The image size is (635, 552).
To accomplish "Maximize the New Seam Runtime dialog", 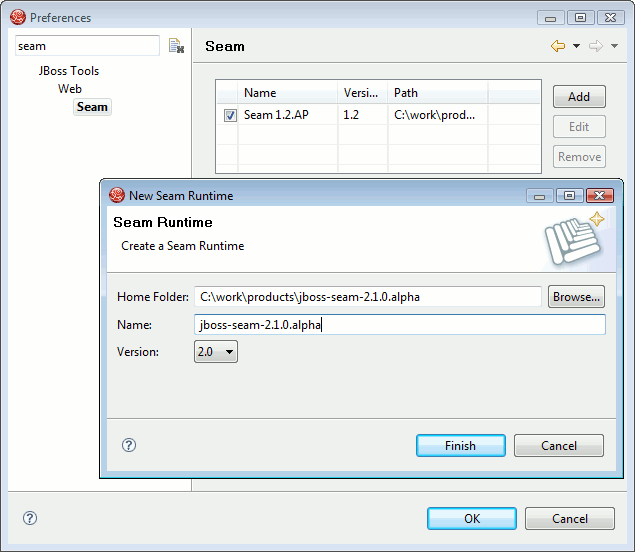I will pyautogui.click(x=569, y=196).
